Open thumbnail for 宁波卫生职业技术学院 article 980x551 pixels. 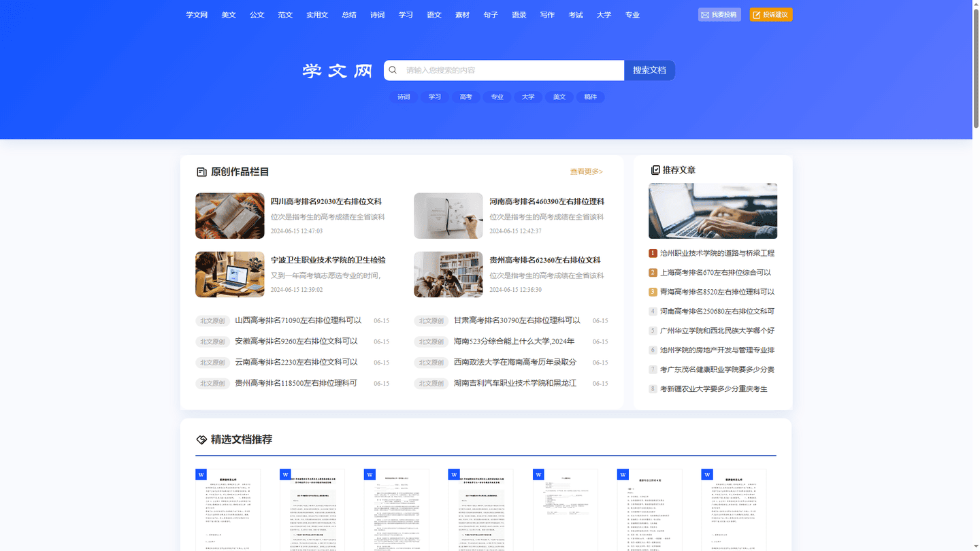230,274
